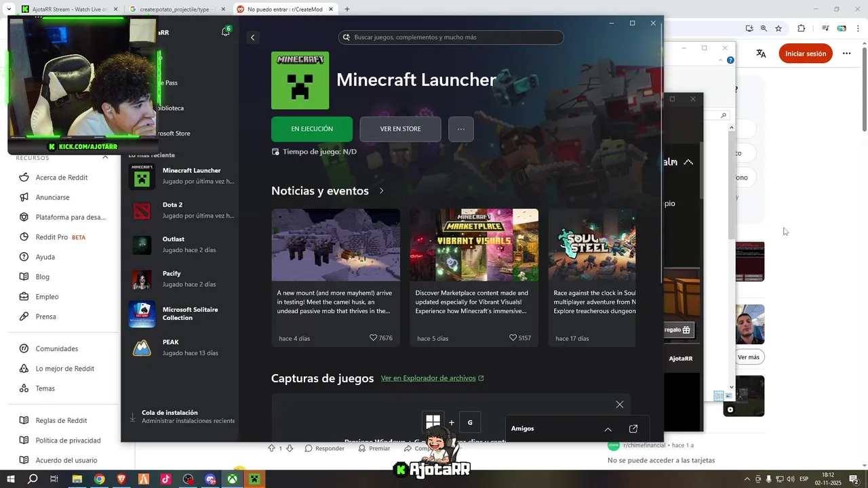The image size is (868, 488).
Task: Open a new browser tab
Action: [347, 9]
